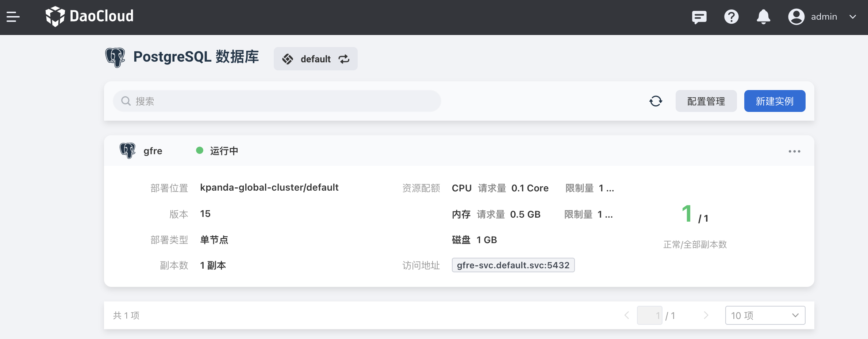The height and width of the screenshot is (339, 868).
Task: Click the refresh list icon
Action: [656, 101]
